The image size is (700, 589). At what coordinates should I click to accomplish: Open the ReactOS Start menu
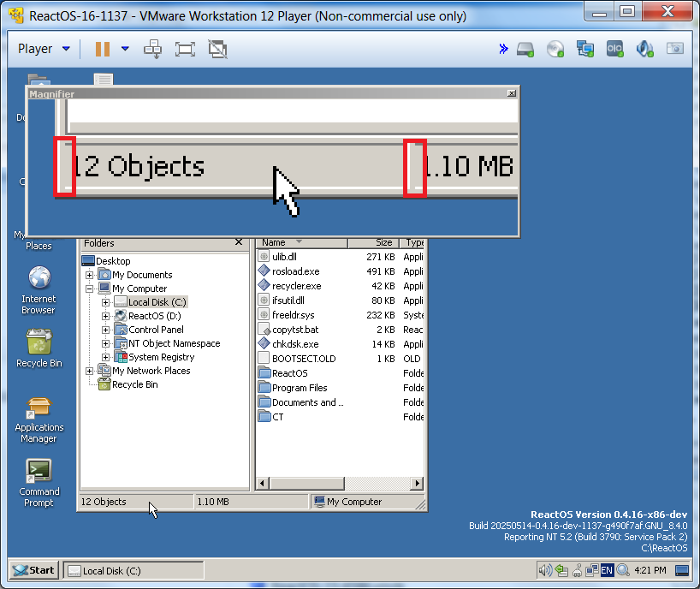pos(34,570)
